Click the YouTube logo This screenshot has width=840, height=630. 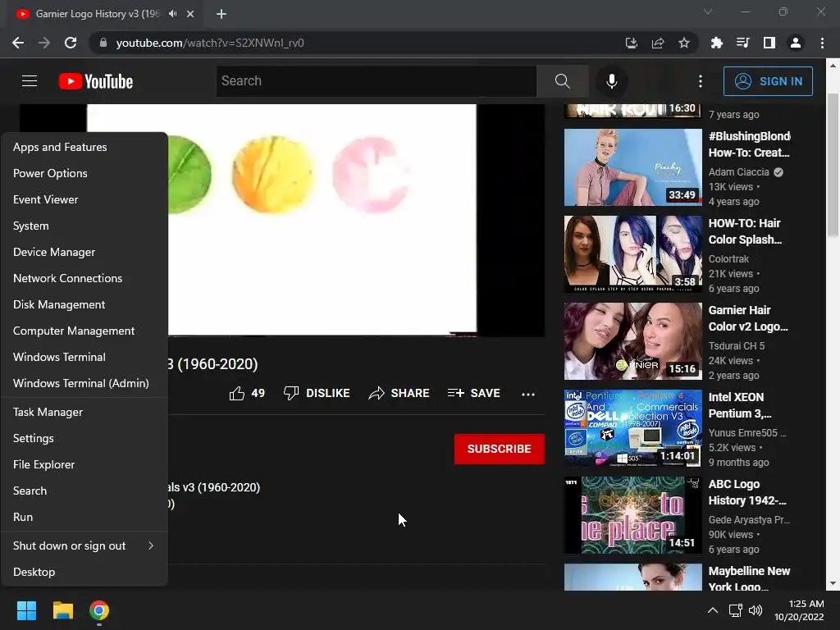point(96,81)
